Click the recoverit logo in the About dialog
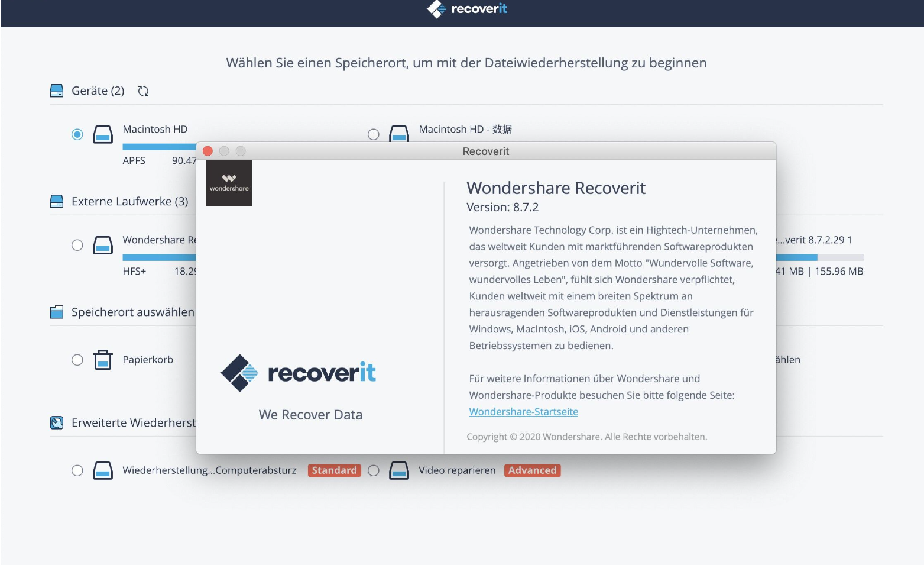Viewport: 924px width, 565px height. click(298, 373)
